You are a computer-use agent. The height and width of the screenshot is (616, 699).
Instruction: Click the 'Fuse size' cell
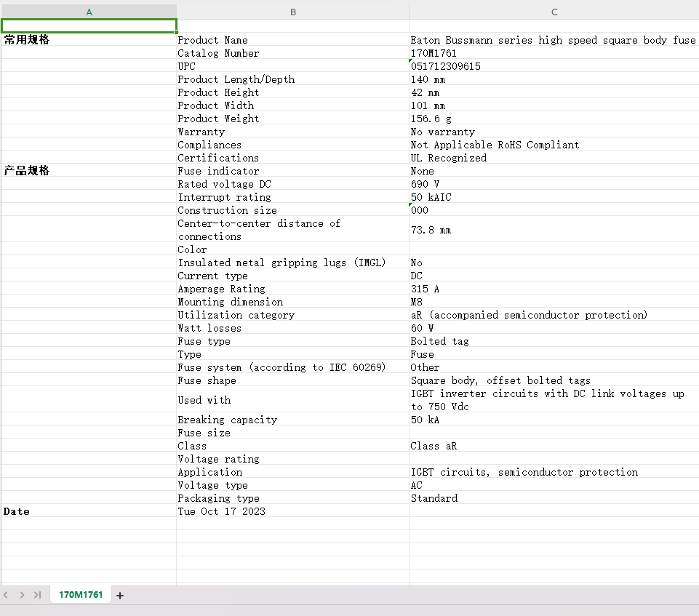[x=293, y=433]
